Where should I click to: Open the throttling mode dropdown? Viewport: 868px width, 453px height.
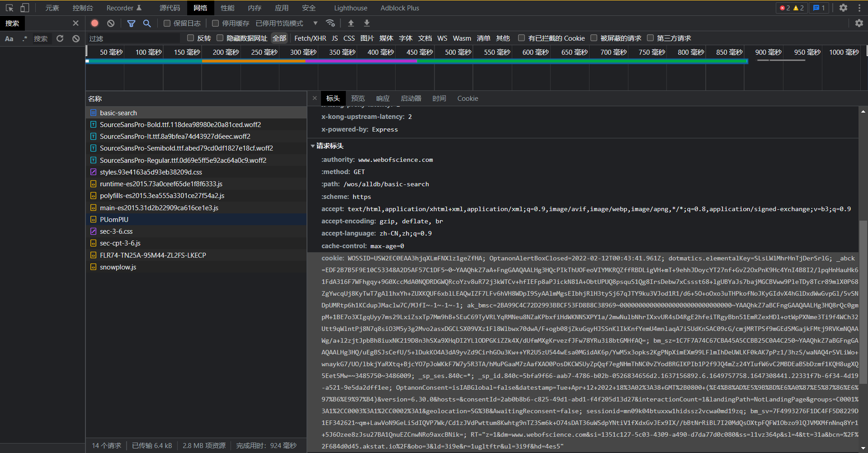click(287, 23)
